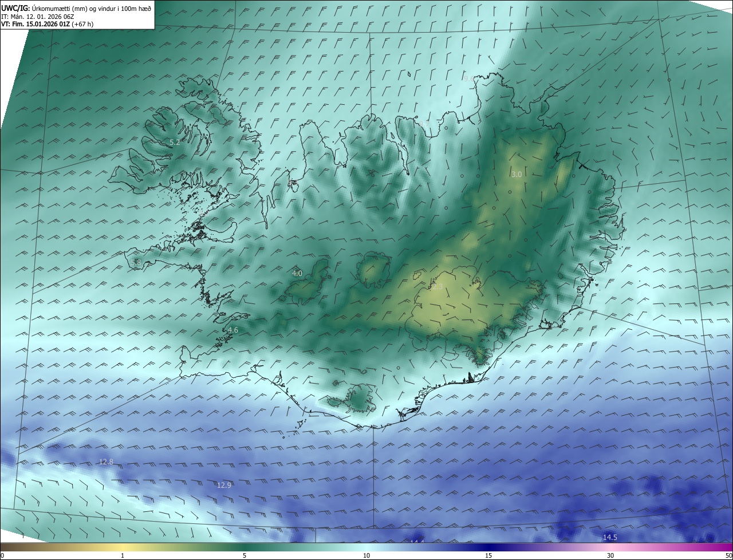
Task: Pick the dark navy band of the color scale
Action: coord(488,547)
